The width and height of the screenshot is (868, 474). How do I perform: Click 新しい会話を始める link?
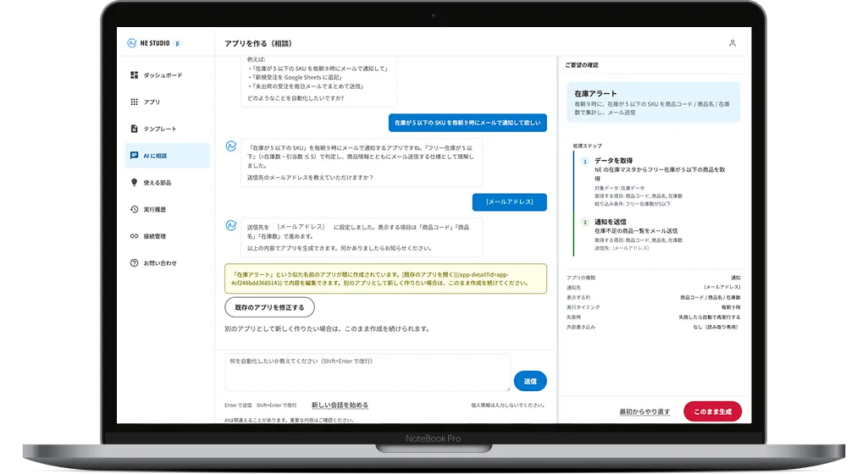(340, 405)
